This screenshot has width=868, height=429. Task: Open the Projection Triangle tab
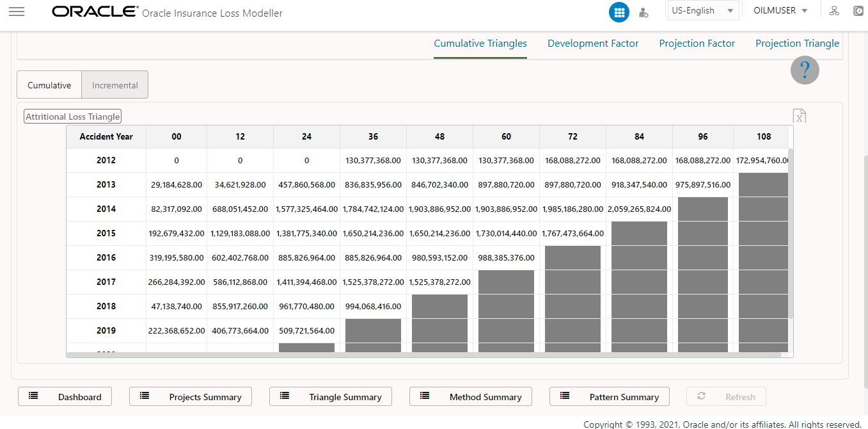tap(797, 43)
